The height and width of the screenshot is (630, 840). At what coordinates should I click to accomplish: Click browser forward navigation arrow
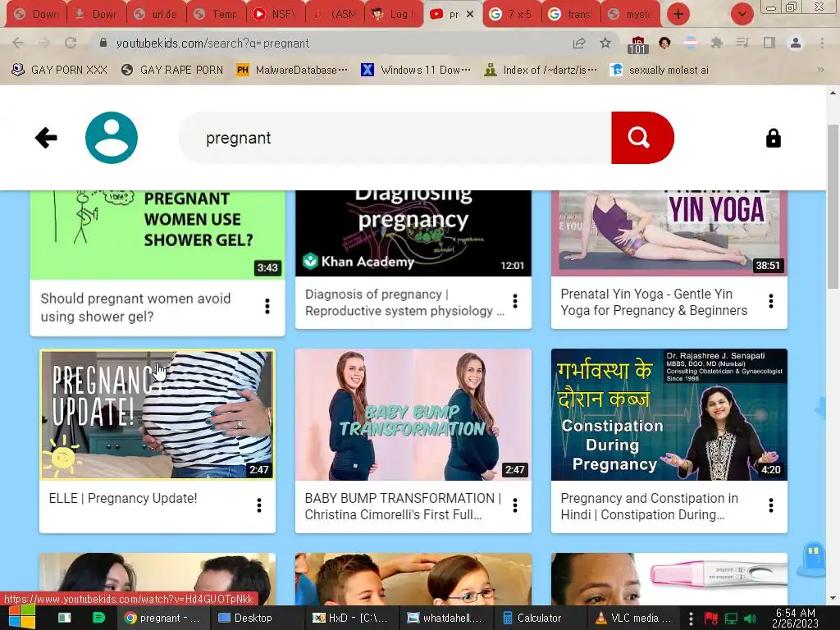coord(44,43)
